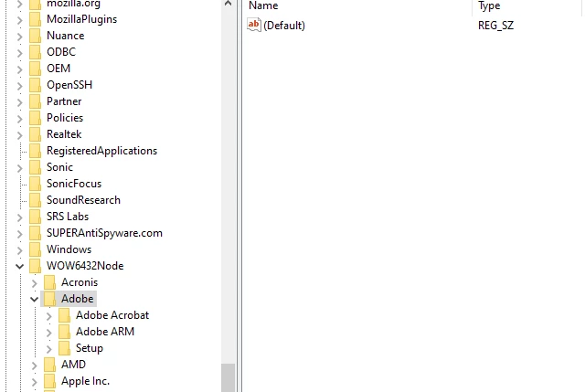The height and width of the screenshot is (392, 585).
Task: Click the Realtek folder icon
Action: tap(35, 134)
